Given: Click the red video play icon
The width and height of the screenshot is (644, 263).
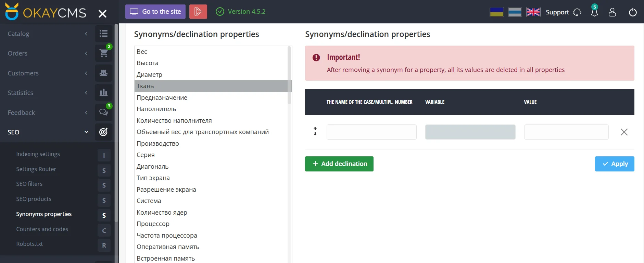Looking at the screenshot, I should (198, 12).
